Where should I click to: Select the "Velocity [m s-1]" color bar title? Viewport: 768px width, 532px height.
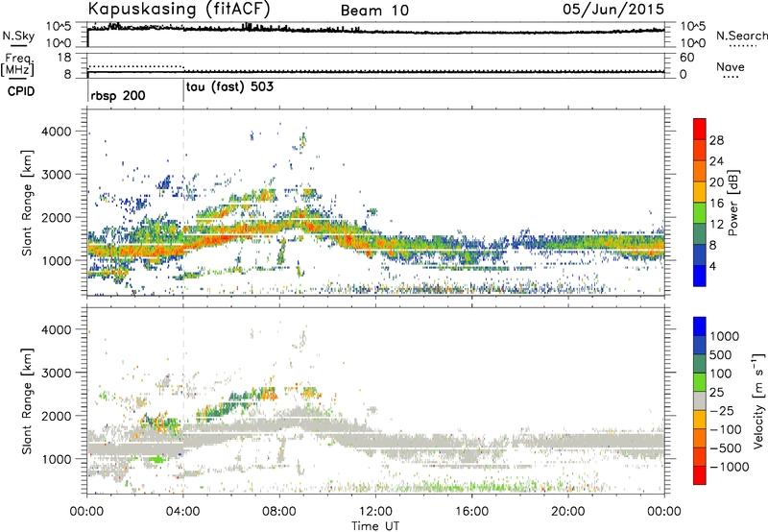758,400
